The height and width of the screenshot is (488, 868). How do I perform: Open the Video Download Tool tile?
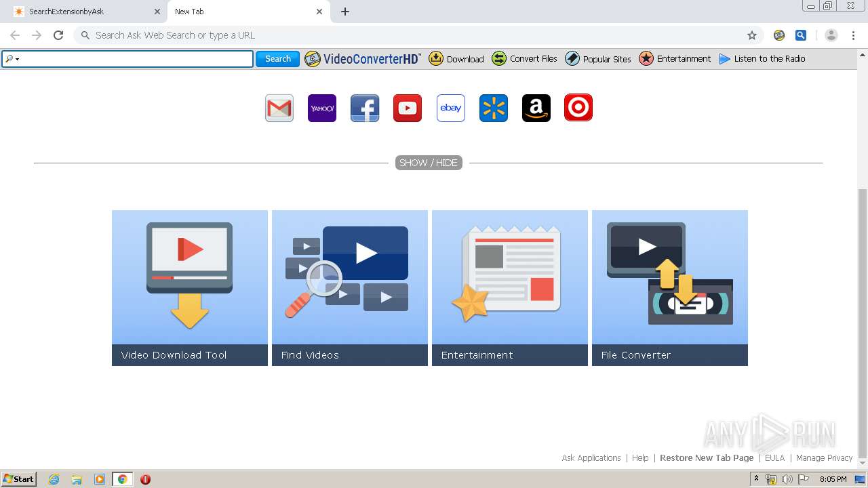click(x=190, y=288)
